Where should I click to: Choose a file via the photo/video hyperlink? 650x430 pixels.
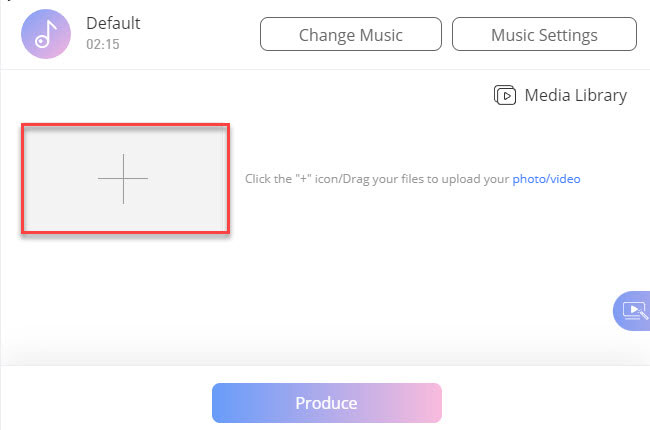pyautogui.click(x=546, y=180)
